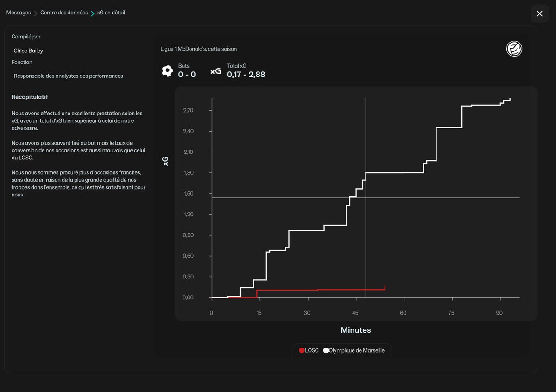The width and height of the screenshot is (556, 392).
Task: Click the red LOSC legend swatch
Action: (x=302, y=351)
